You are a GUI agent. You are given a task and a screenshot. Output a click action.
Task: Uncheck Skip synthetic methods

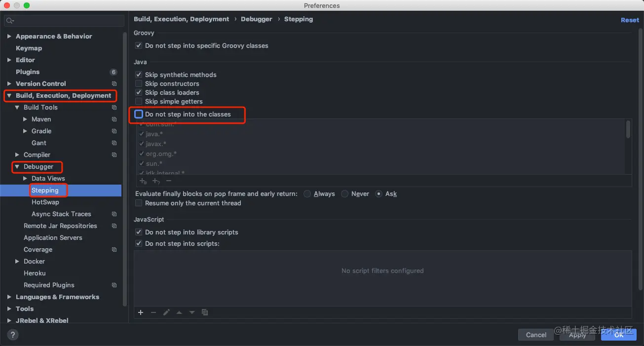[139, 75]
